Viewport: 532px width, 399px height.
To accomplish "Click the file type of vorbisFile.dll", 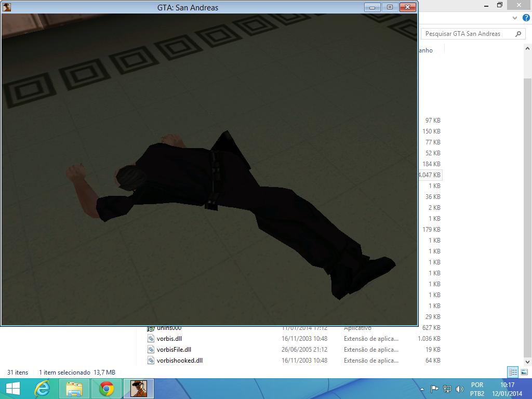I will pyautogui.click(x=371, y=350).
